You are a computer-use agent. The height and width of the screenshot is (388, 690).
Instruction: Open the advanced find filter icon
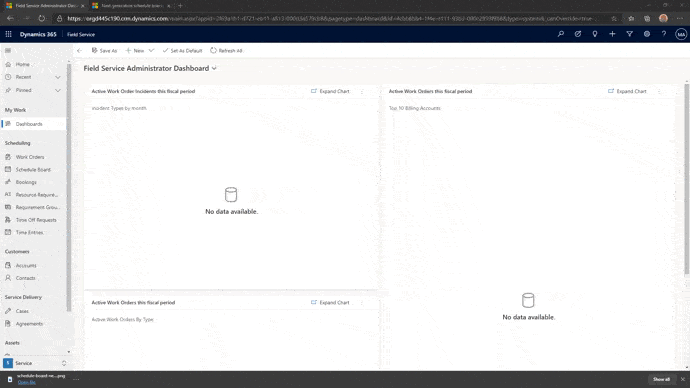click(630, 34)
